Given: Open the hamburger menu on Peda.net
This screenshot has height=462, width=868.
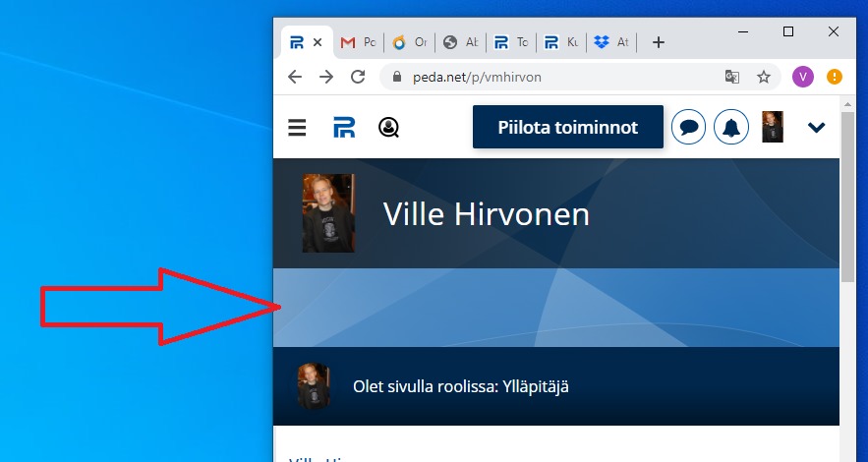Looking at the screenshot, I should 297,127.
